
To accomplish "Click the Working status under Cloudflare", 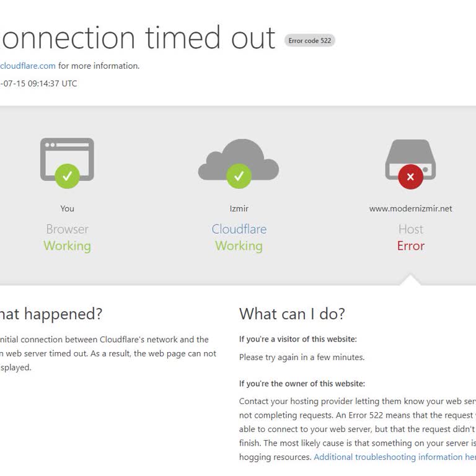I will (x=239, y=246).
